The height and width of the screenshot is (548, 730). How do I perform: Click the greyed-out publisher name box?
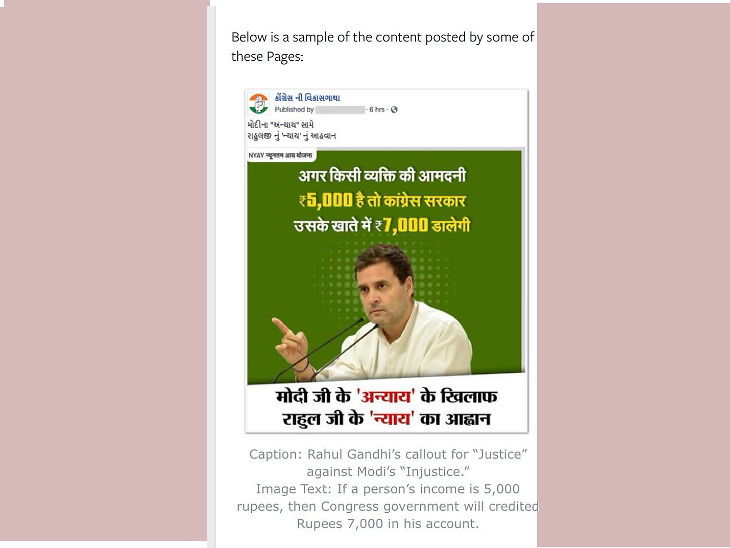pyautogui.click(x=340, y=110)
